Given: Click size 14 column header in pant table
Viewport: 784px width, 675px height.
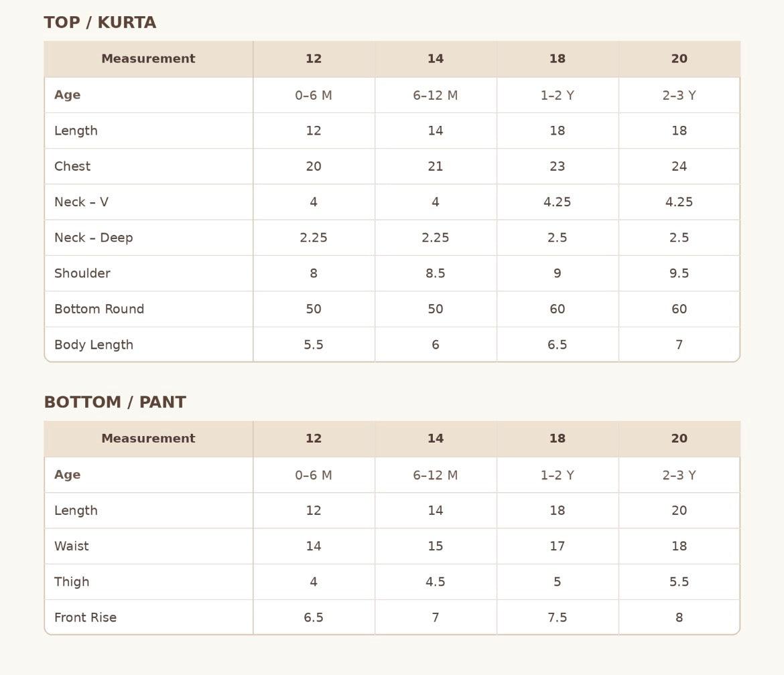Looking at the screenshot, I should pyautogui.click(x=436, y=438).
